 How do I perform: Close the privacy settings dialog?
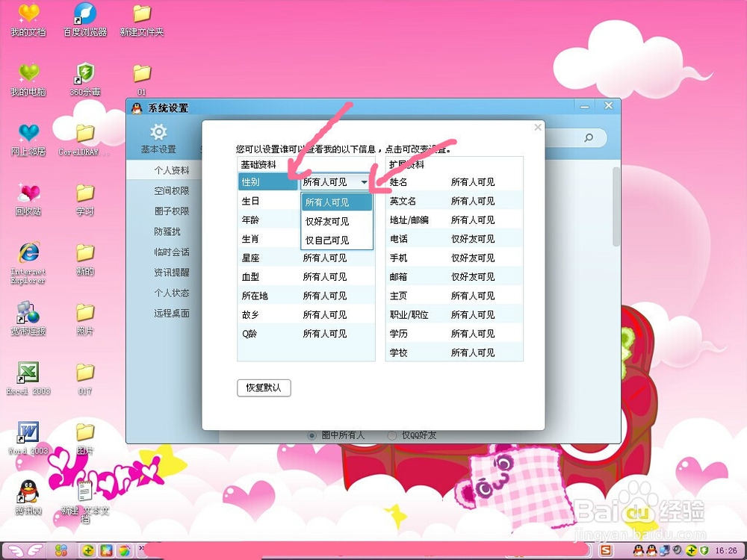point(537,127)
